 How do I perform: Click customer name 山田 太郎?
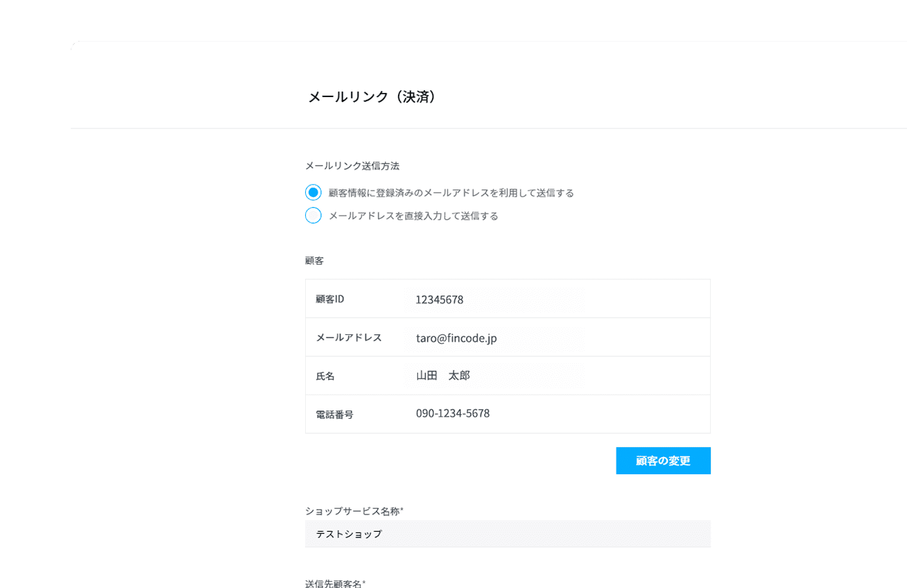tap(443, 375)
